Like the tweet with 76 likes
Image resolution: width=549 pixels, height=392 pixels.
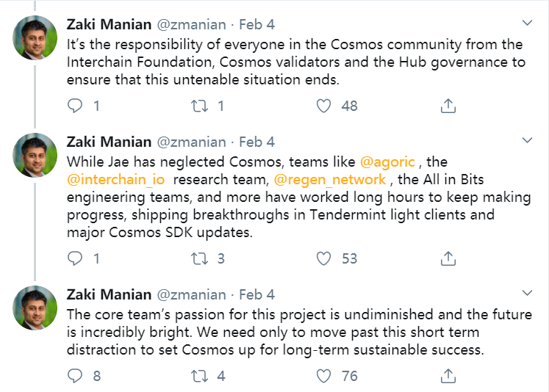(324, 376)
